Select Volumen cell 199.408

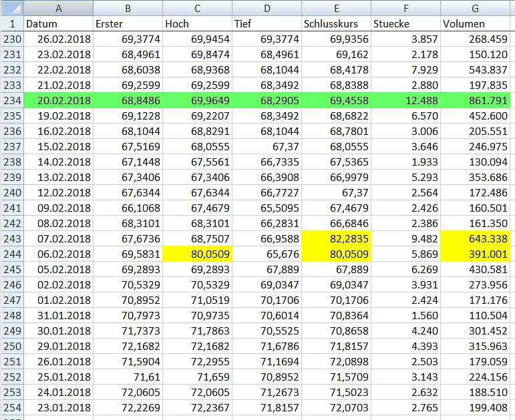coord(476,407)
